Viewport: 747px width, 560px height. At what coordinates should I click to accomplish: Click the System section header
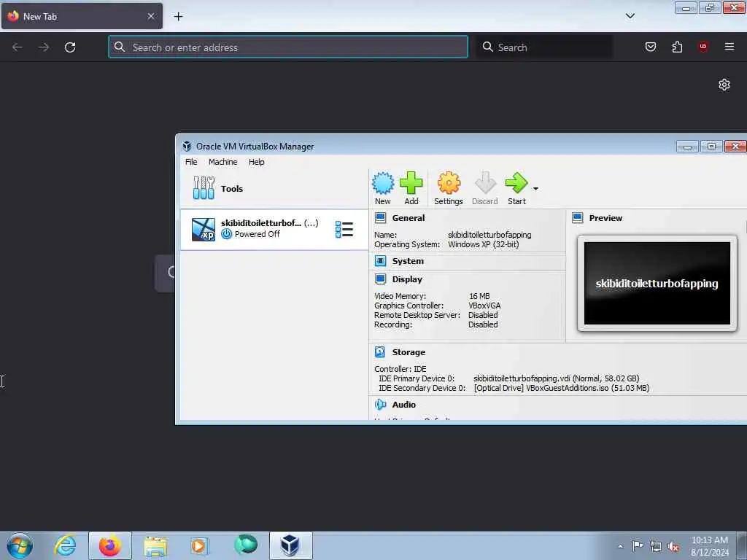click(408, 261)
